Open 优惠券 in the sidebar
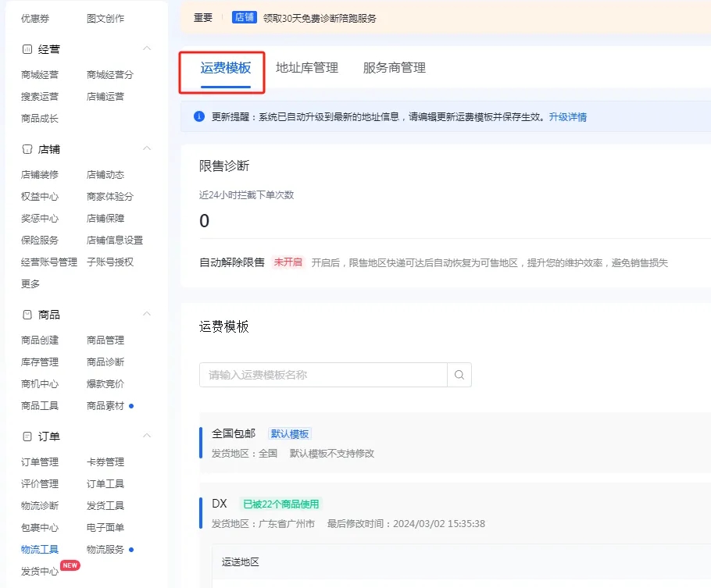The image size is (711, 588). tap(35, 19)
